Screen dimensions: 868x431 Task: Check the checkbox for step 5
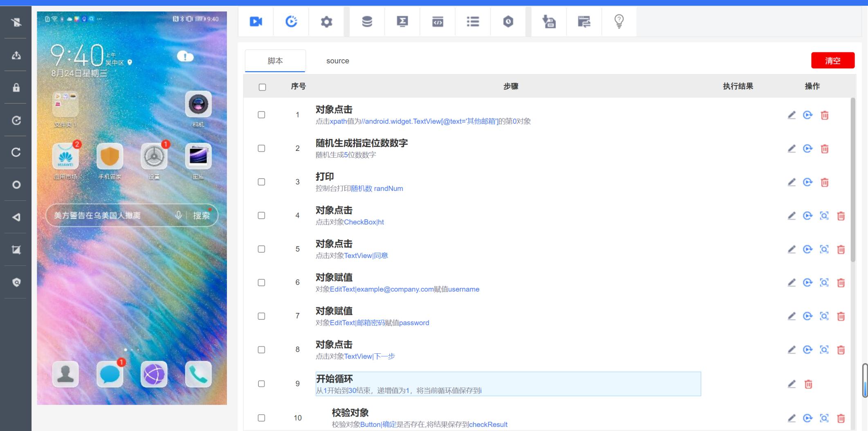pos(262,249)
